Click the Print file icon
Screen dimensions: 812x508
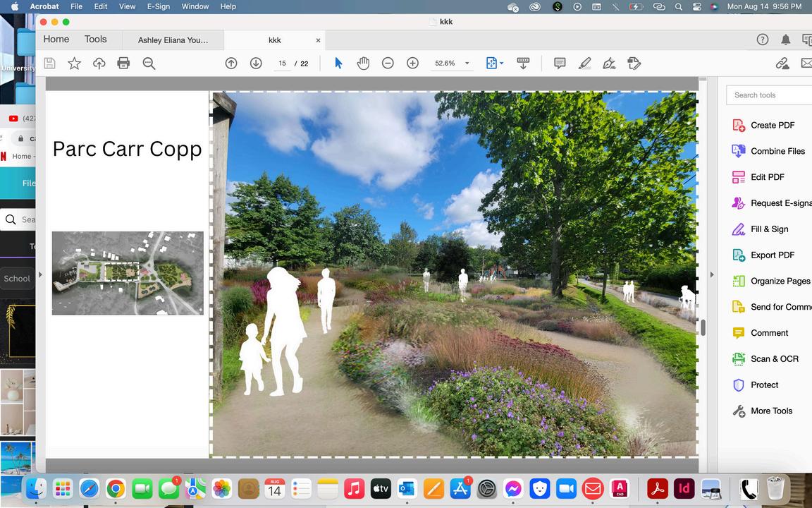[123, 64]
